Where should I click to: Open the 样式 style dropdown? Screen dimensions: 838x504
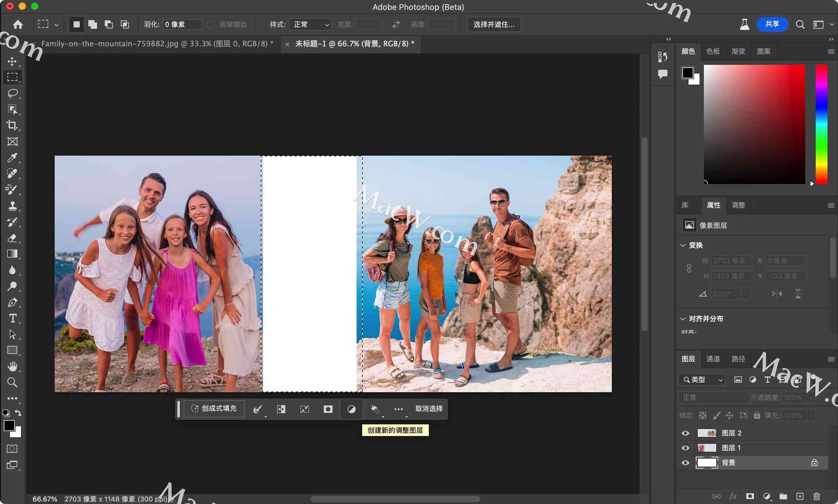point(311,24)
